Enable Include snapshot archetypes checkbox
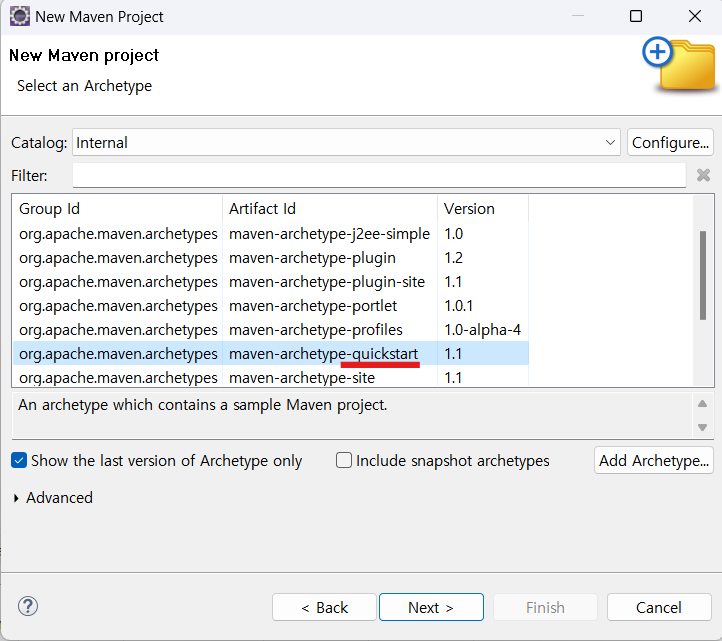Viewport: 722px width, 641px height. (344, 460)
